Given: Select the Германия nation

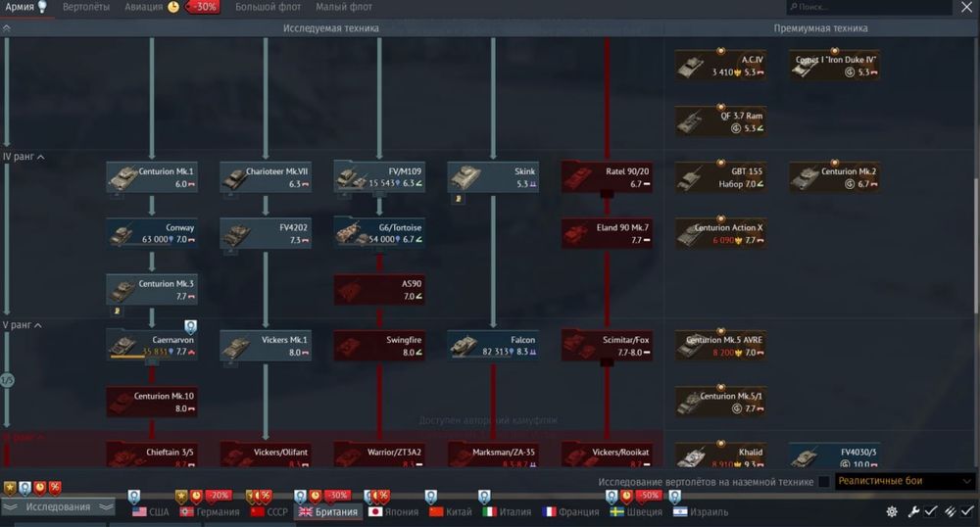Looking at the screenshot, I should click(x=210, y=512).
